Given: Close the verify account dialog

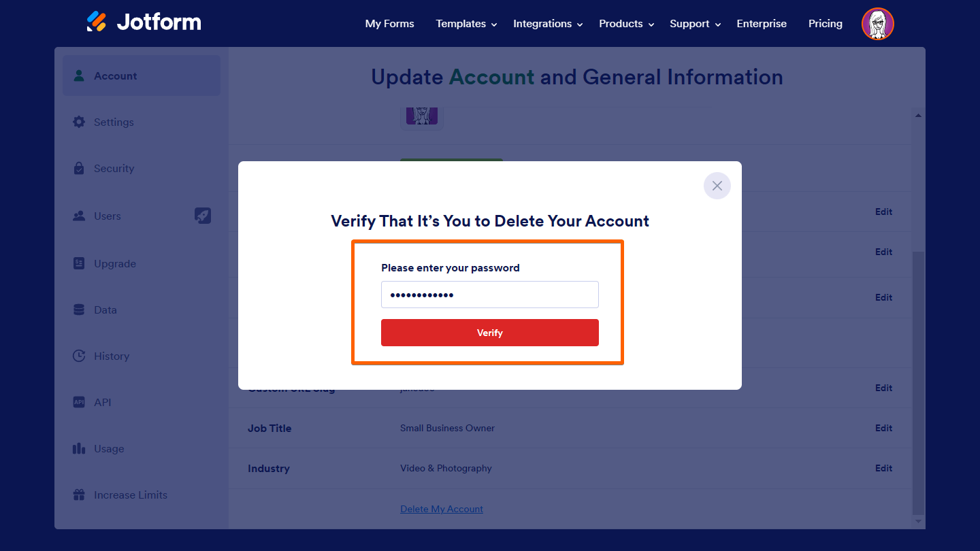Looking at the screenshot, I should pos(717,186).
